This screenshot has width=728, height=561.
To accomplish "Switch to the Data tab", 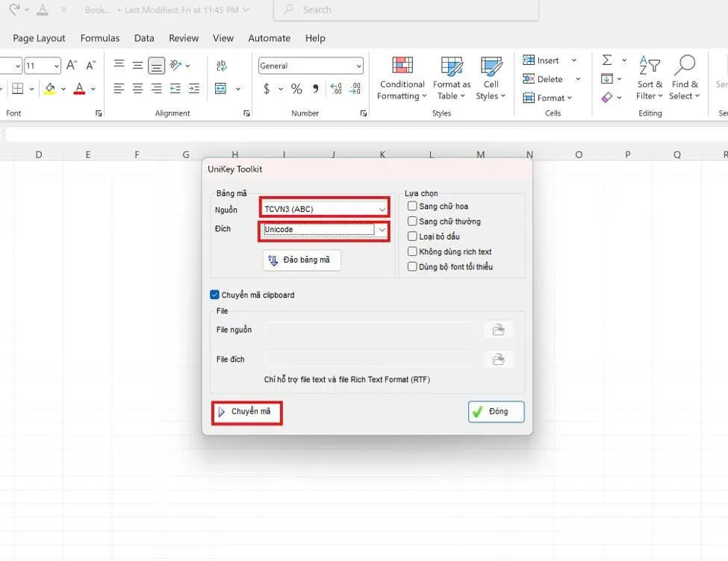I will (144, 38).
